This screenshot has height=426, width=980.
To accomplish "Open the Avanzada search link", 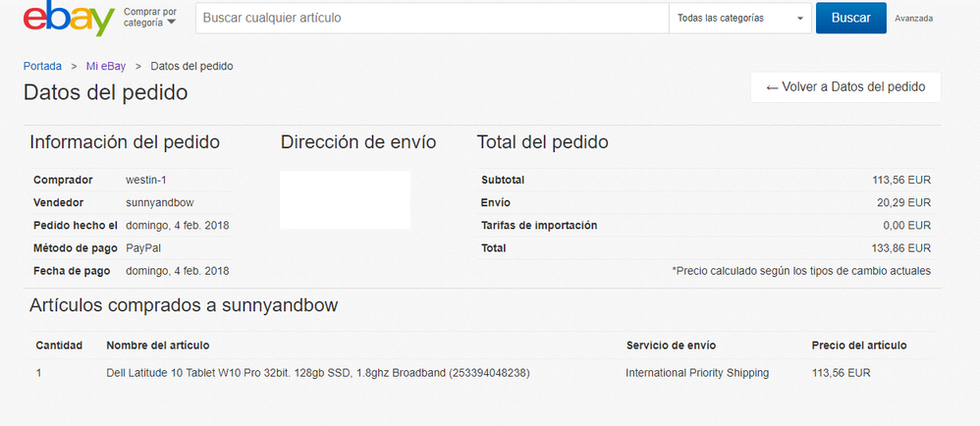I will click(914, 19).
